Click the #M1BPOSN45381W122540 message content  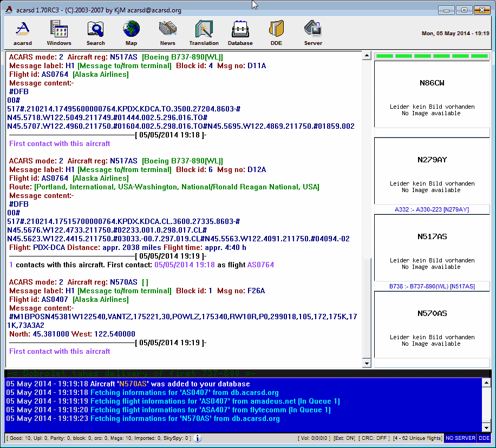[182, 321]
